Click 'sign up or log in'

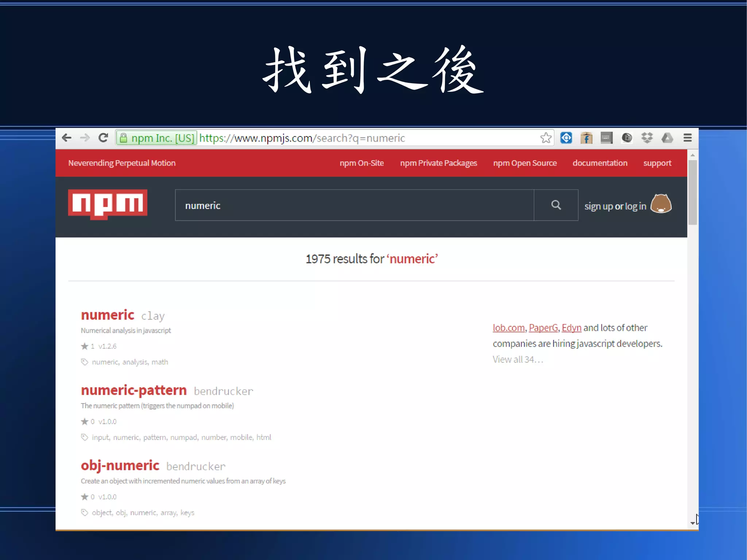click(x=615, y=206)
